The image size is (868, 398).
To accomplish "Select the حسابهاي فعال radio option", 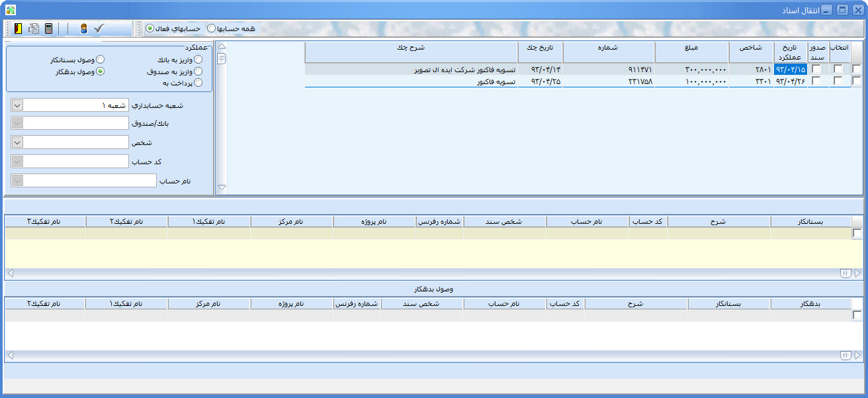I will pyautogui.click(x=150, y=28).
